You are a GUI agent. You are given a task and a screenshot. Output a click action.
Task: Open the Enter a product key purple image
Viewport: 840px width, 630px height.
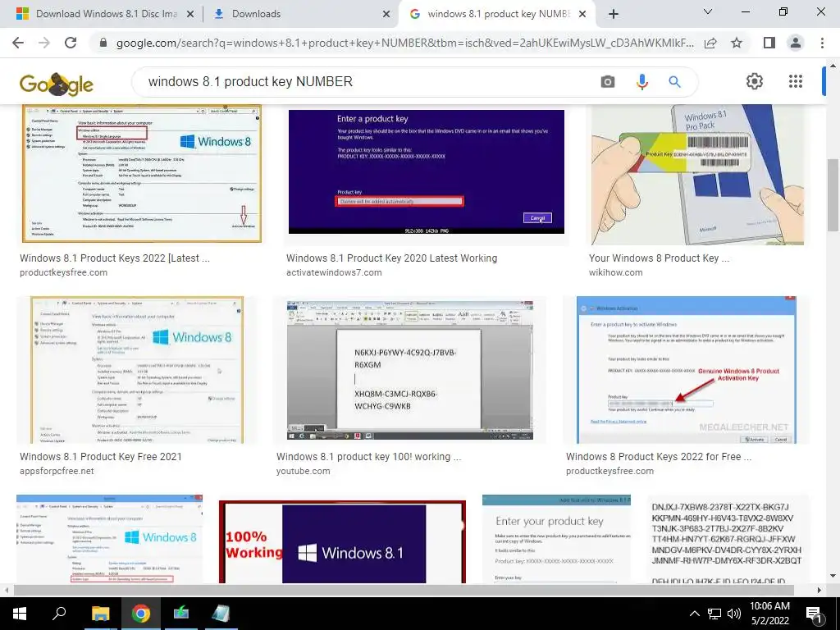pos(427,171)
